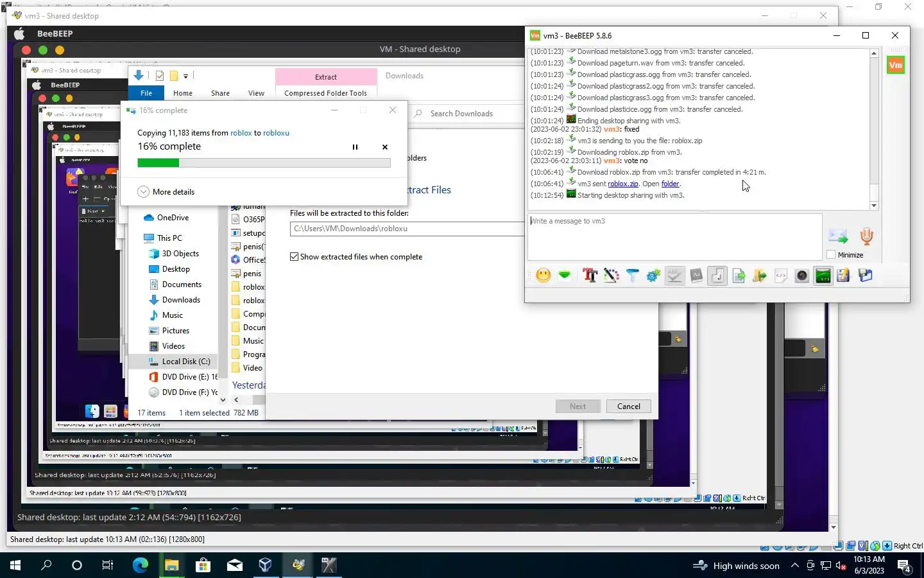Change chat font with the TT icon

click(590, 276)
